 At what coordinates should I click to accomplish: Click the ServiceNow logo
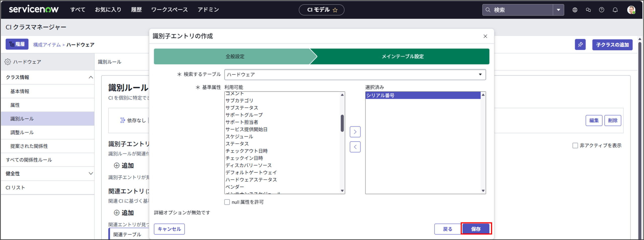tap(34, 10)
